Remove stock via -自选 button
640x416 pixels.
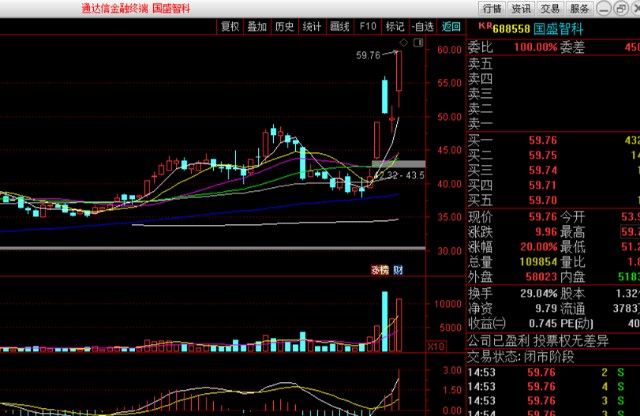pyautogui.click(x=422, y=27)
